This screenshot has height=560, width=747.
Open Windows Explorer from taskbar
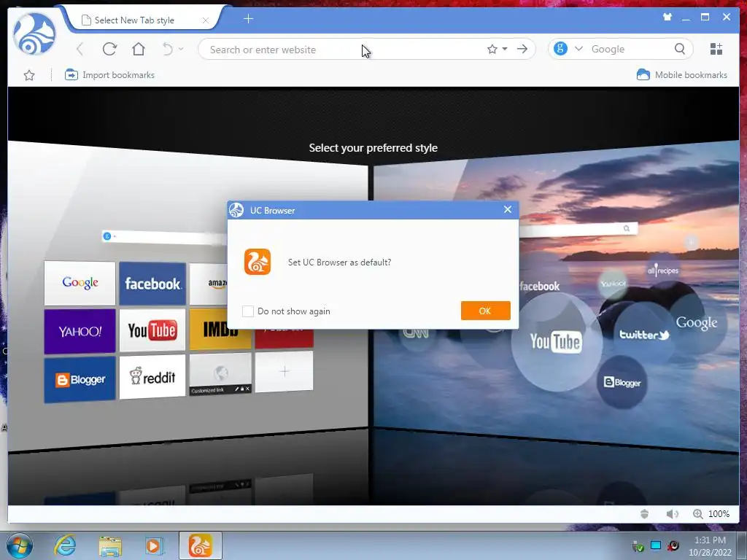(x=110, y=546)
